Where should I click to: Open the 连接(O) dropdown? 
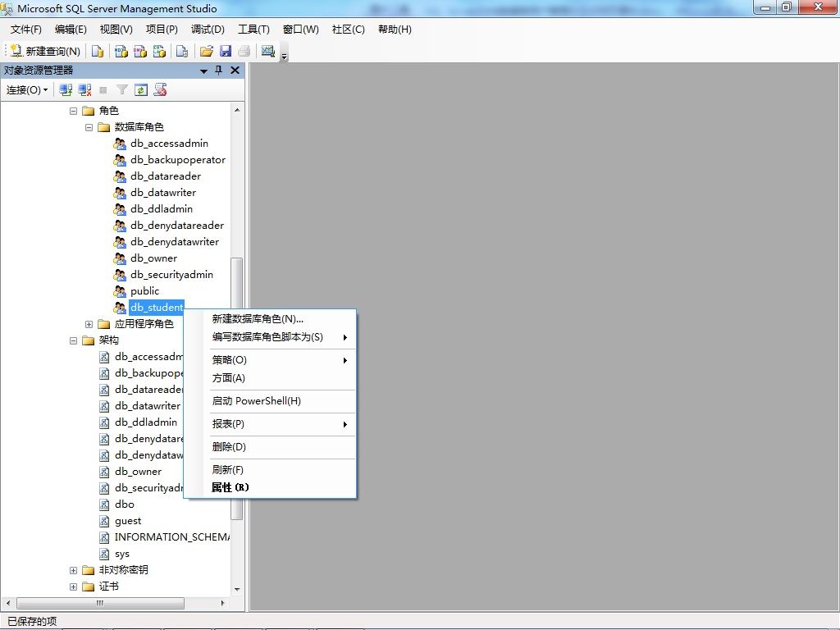pyautogui.click(x=27, y=90)
